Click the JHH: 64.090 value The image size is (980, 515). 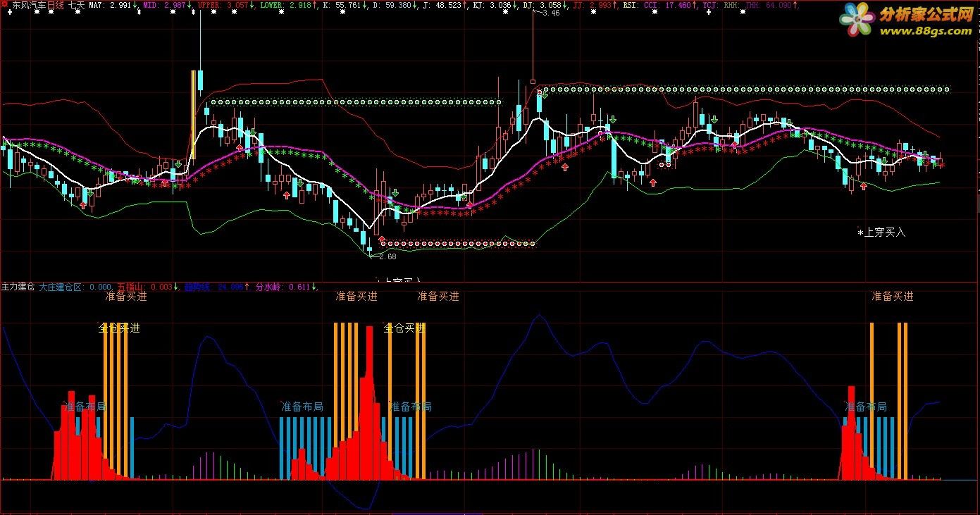(x=768, y=5)
